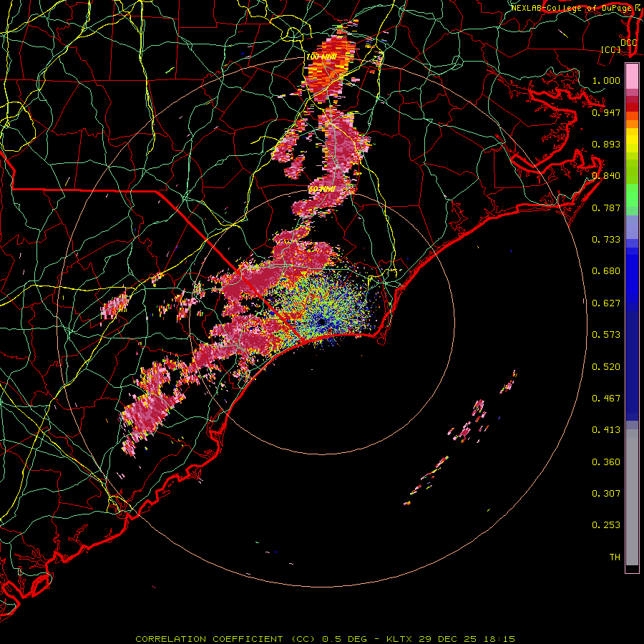The width and height of the screenshot is (644, 644).
Task: Click the 0.787 scale label
Action: point(606,208)
